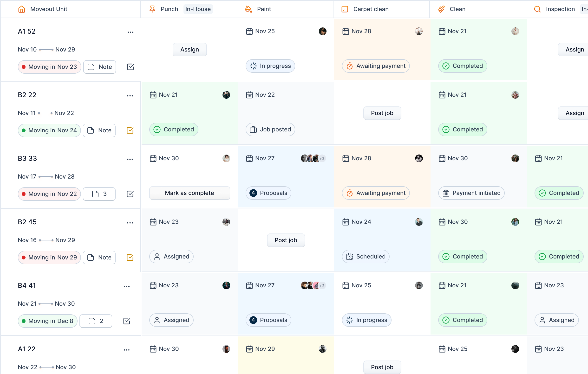This screenshot has height=374, width=588.
Task: Open the three-dot menu for unit B3 33
Action: pyautogui.click(x=130, y=159)
